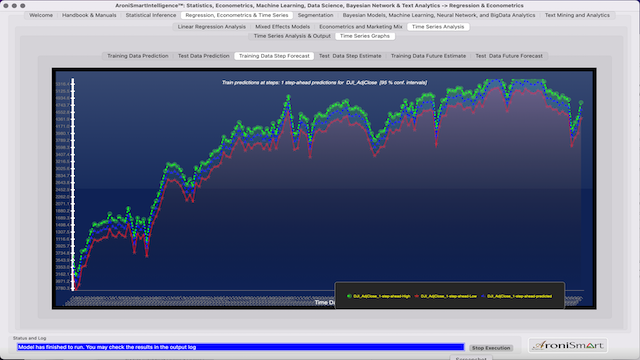Open the Mixed Effects Models tab
Viewport: 640px width, 360px height.
click(x=282, y=27)
